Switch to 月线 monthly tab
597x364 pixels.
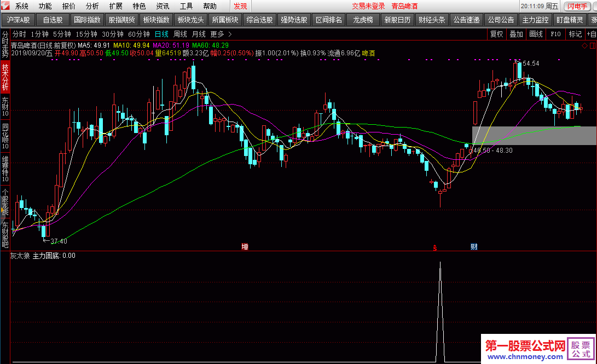pos(199,34)
